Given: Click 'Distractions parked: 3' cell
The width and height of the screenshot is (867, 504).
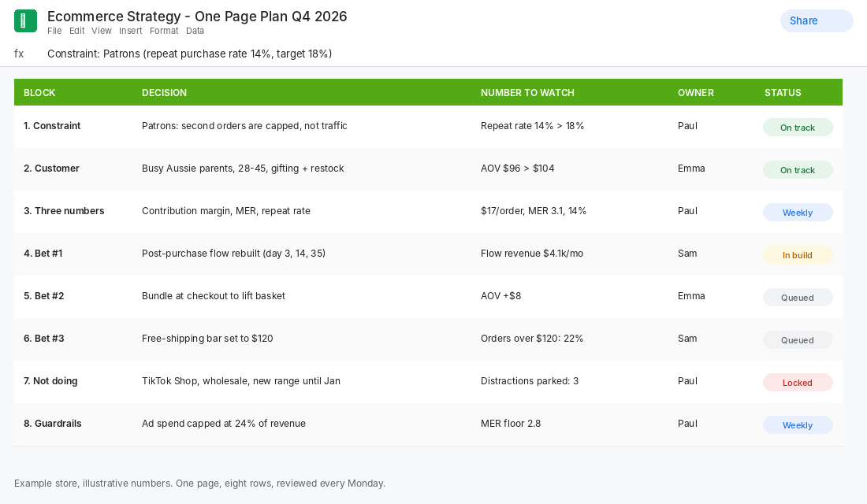Looking at the screenshot, I should [x=530, y=381].
